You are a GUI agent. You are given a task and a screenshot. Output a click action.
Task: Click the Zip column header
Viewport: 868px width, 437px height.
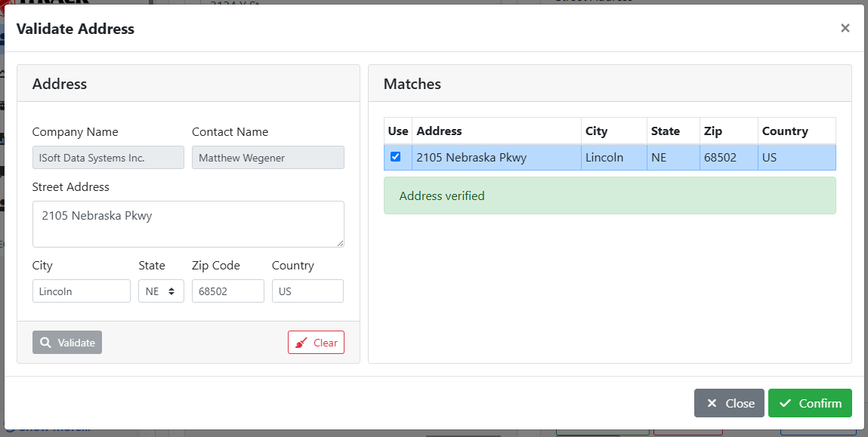(x=713, y=131)
